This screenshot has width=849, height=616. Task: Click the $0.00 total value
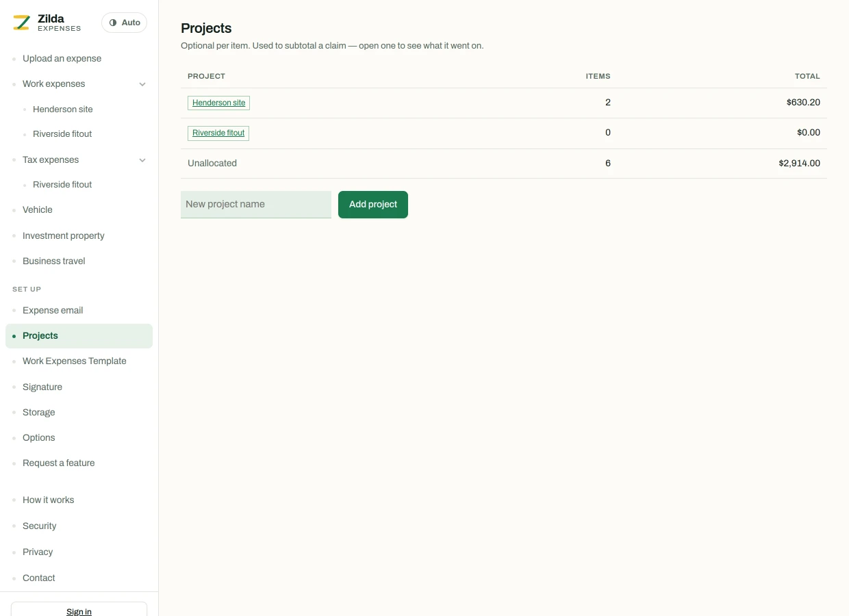coord(809,133)
